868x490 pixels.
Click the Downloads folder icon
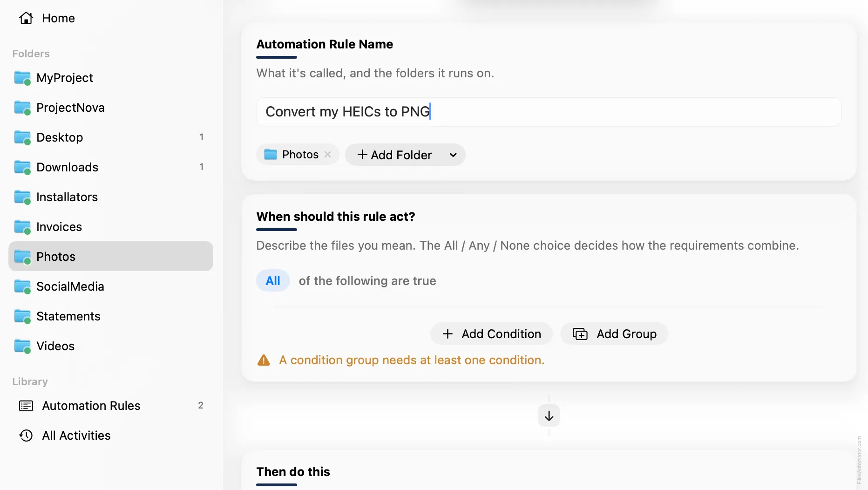(22, 167)
